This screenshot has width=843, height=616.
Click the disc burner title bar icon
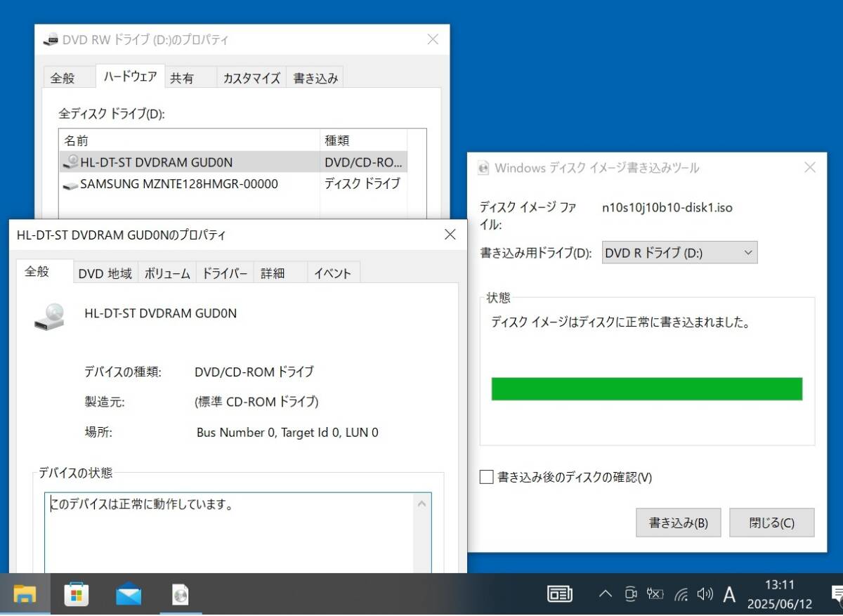pos(483,168)
